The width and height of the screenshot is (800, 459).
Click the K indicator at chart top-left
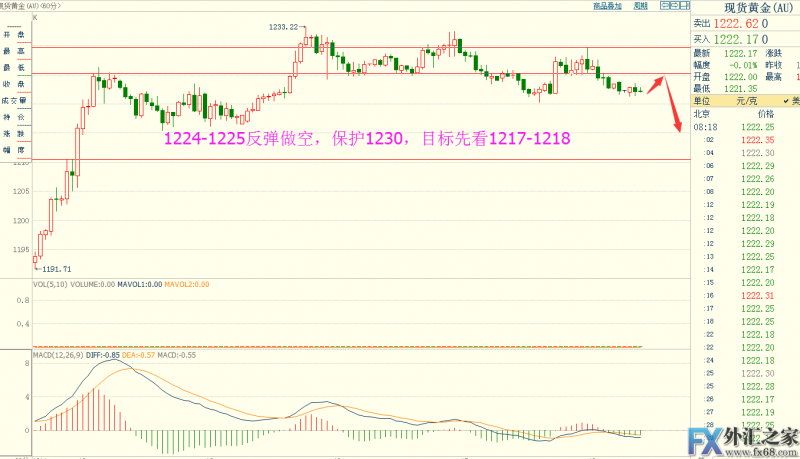click(x=35, y=18)
